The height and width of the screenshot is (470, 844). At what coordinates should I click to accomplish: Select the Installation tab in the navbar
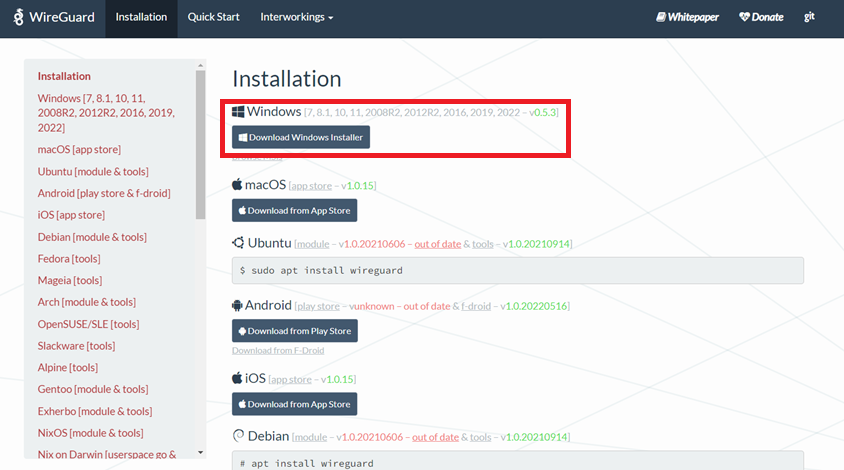[x=141, y=18]
